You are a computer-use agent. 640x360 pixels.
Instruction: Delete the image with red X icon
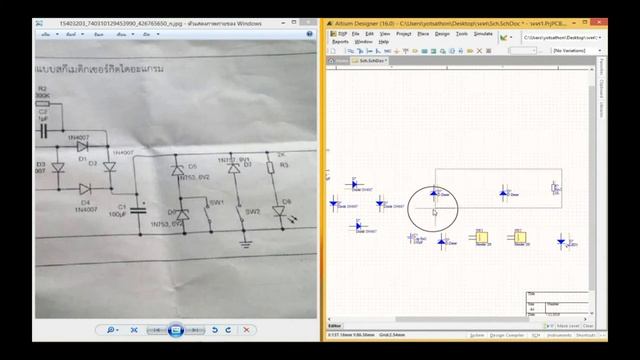[247, 330]
